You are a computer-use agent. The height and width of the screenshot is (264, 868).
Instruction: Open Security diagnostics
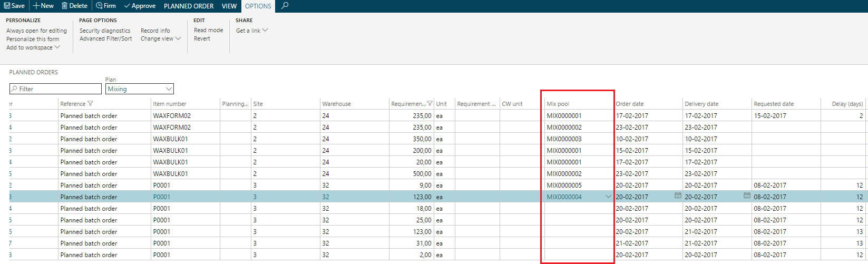click(x=105, y=31)
